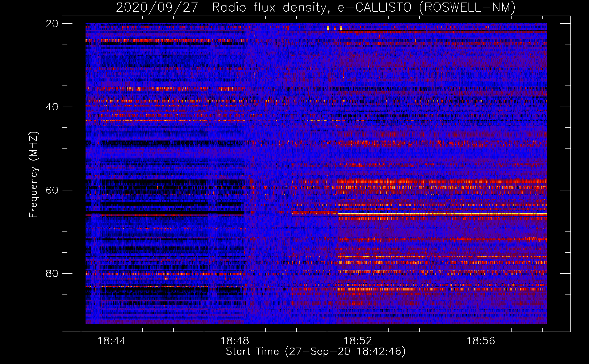Click the '40' frequency tick label
The height and width of the screenshot is (364, 589).
(52, 107)
